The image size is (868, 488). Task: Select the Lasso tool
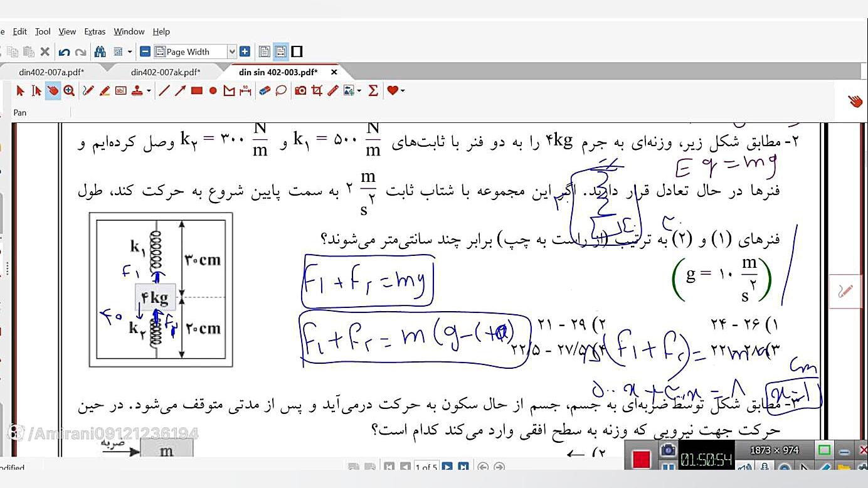(x=281, y=91)
